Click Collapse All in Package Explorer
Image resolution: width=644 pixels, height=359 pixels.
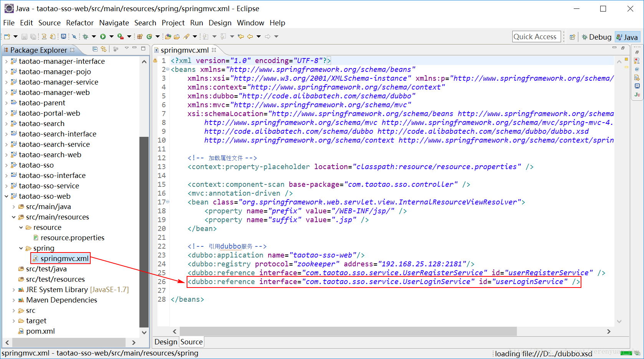95,49
